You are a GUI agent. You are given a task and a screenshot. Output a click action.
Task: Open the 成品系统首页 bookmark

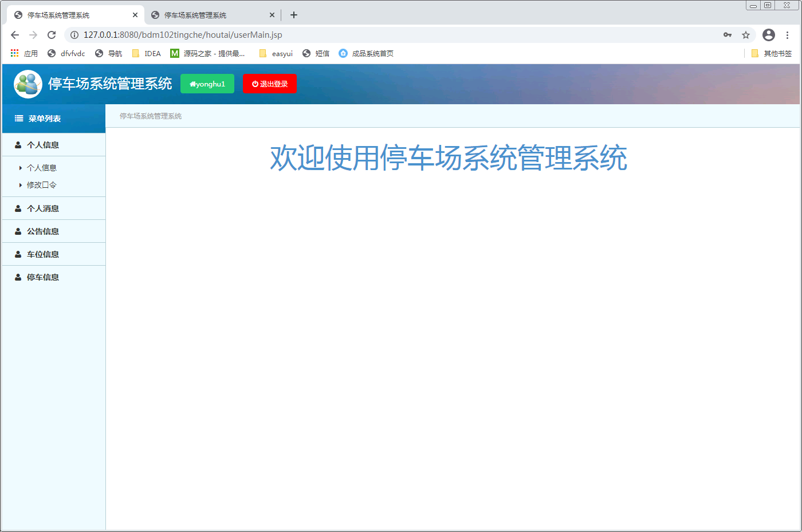tap(366, 53)
